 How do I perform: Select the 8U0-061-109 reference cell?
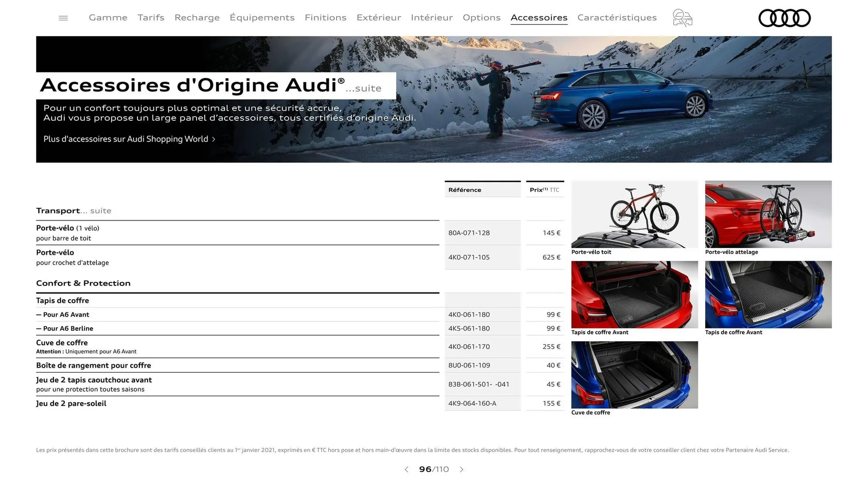click(x=482, y=365)
